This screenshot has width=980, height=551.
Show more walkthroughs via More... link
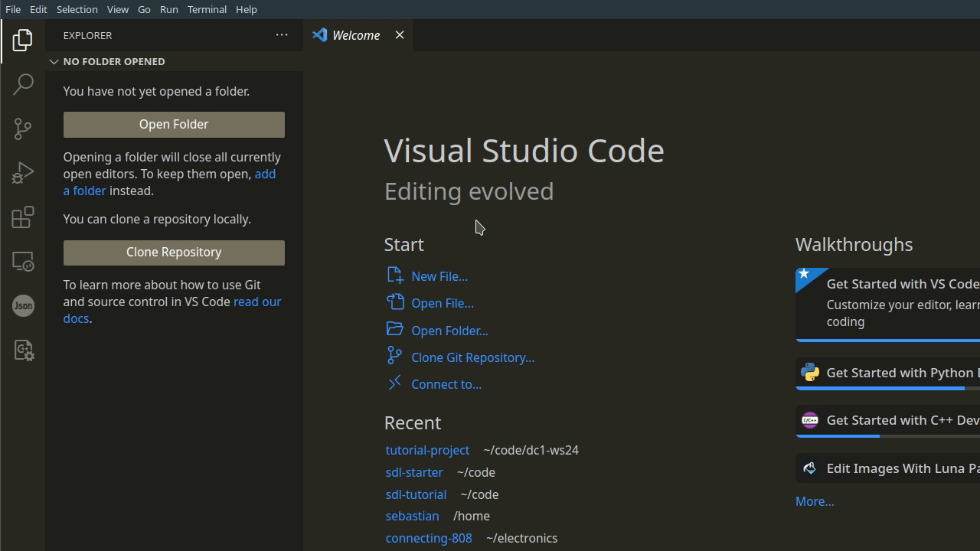tap(815, 501)
